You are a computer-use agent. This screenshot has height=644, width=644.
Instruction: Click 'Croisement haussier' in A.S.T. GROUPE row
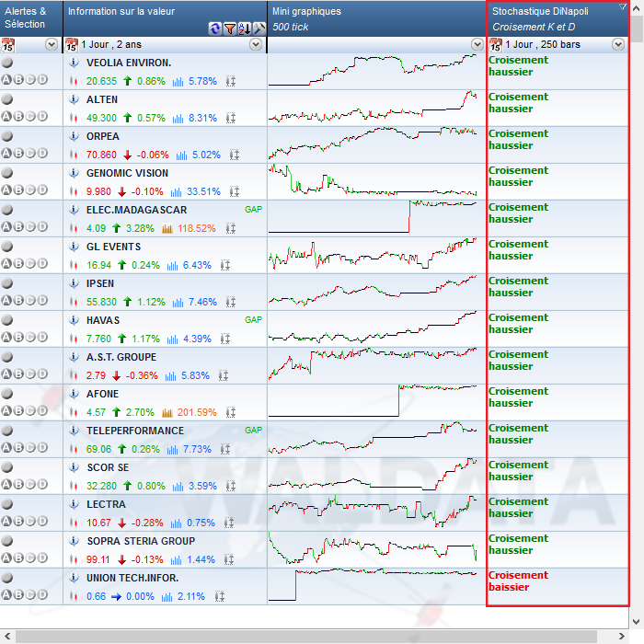(518, 361)
